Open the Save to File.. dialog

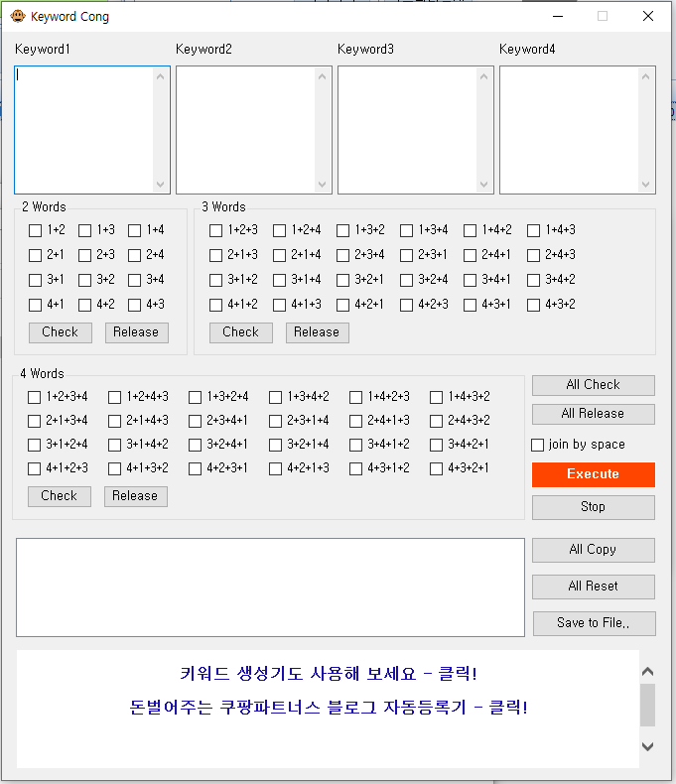coord(594,623)
